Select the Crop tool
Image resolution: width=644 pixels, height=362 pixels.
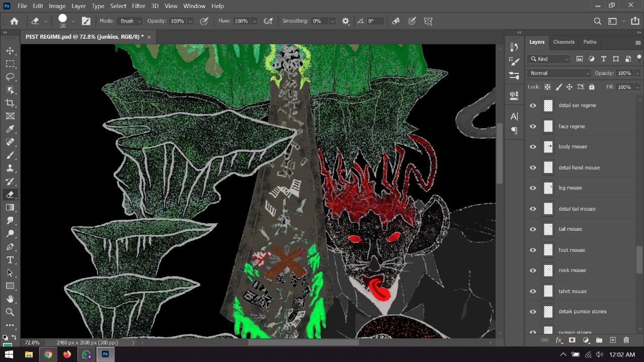pos(10,103)
